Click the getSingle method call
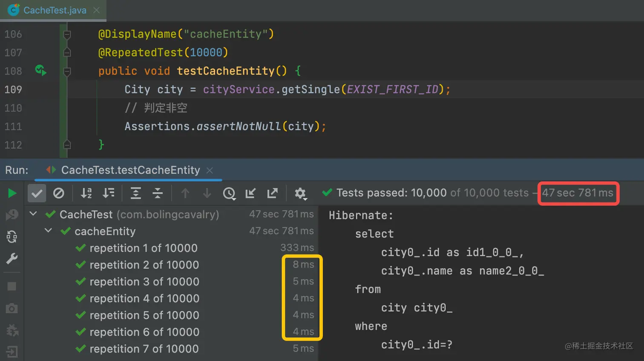This screenshot has width=644, height=361. pos(310,90)
